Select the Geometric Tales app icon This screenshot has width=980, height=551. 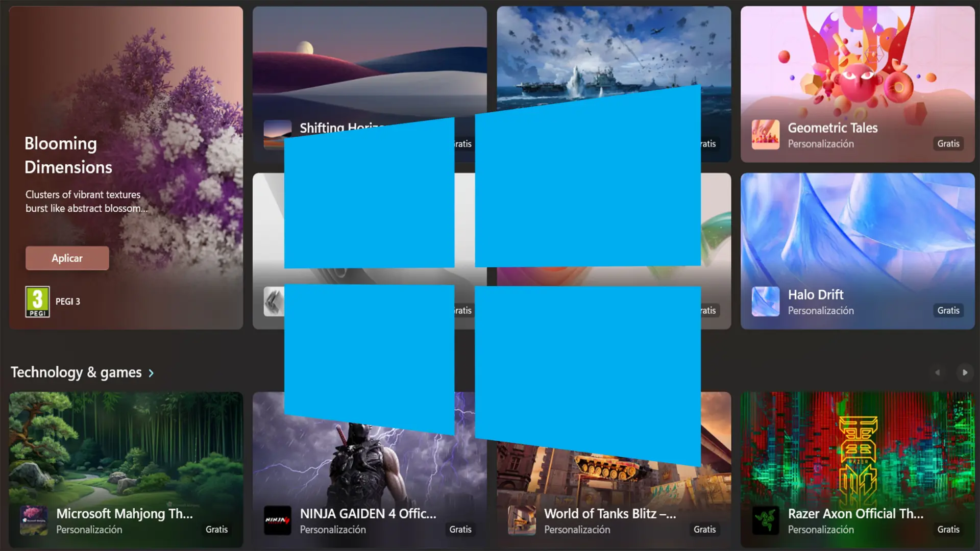coord(765,135)
